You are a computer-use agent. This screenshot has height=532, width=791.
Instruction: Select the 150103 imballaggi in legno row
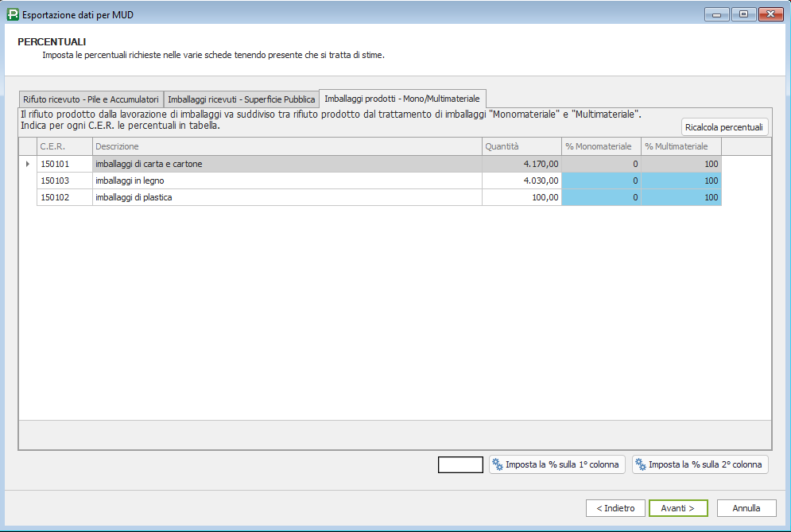point(286,181)
